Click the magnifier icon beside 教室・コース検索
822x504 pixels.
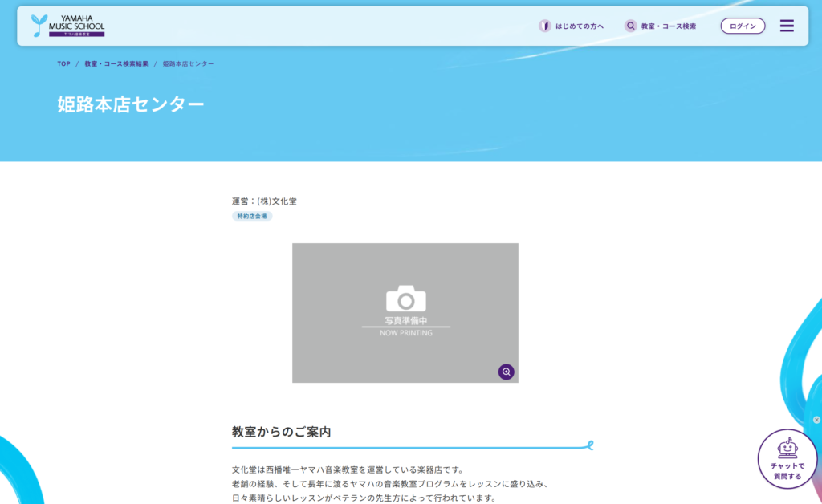(630, 26)
